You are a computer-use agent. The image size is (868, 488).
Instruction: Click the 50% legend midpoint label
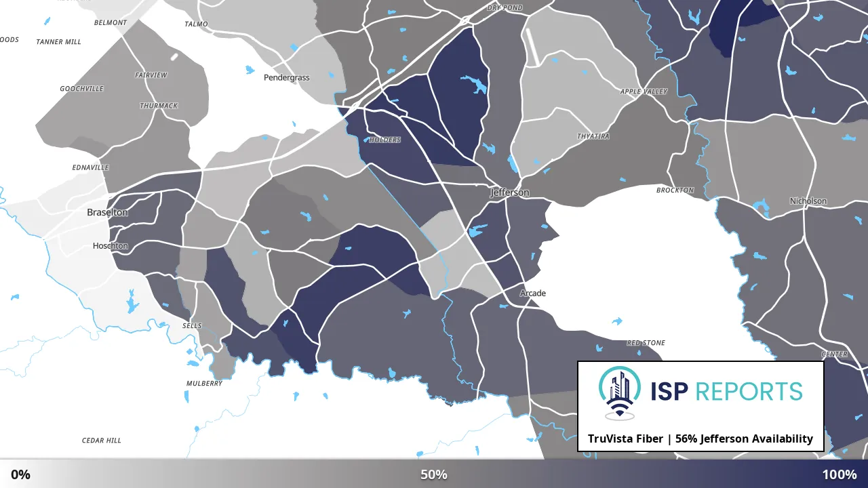434,474
